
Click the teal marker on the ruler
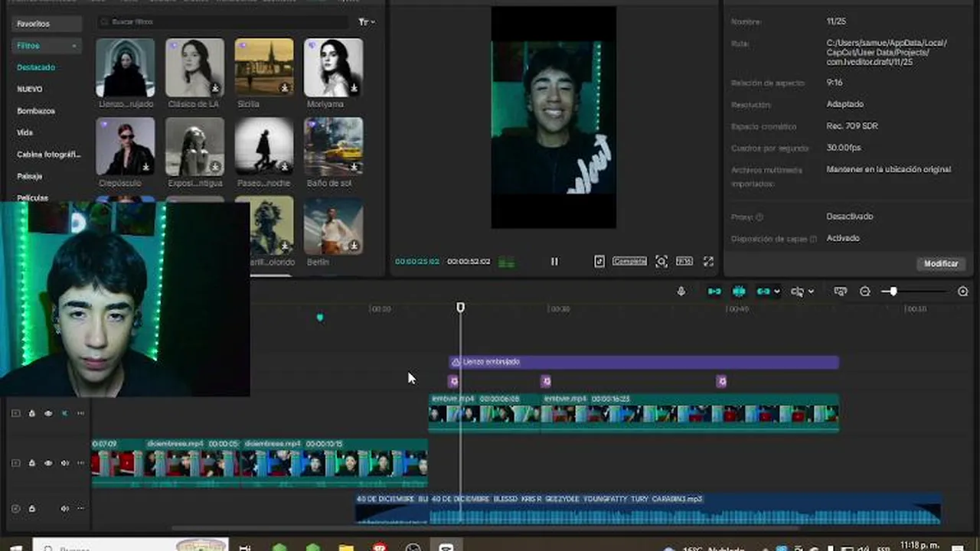tap(320, 317)
